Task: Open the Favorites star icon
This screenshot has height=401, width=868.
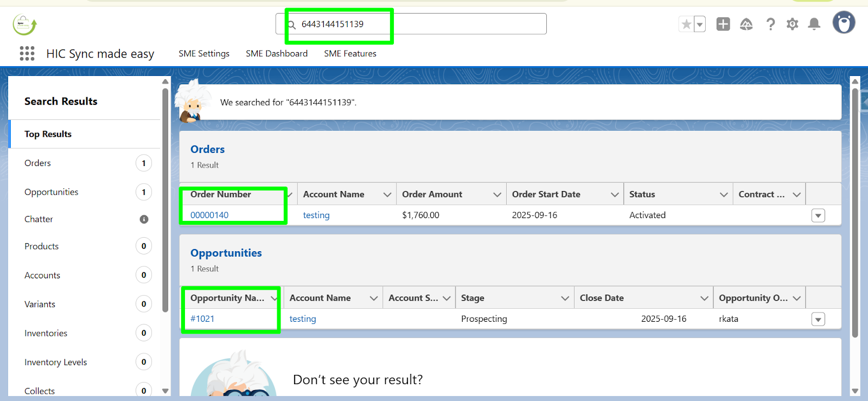Action: tap(686, 24)
